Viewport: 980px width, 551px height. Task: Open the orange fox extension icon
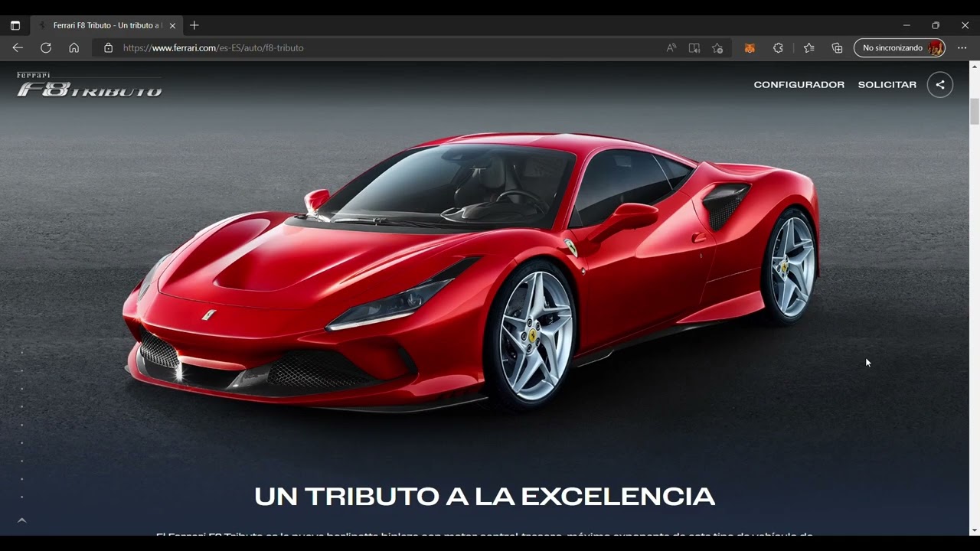coord(750,47)
